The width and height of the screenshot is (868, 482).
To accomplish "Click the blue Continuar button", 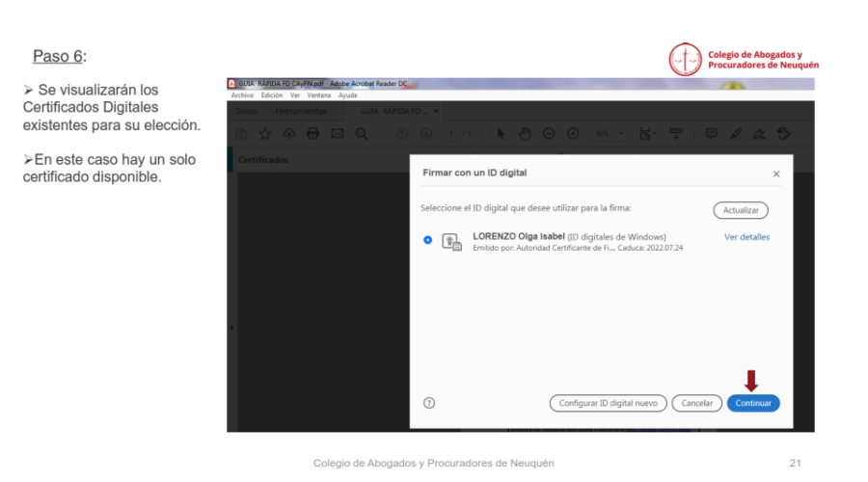I will click(x=753, y=403).
